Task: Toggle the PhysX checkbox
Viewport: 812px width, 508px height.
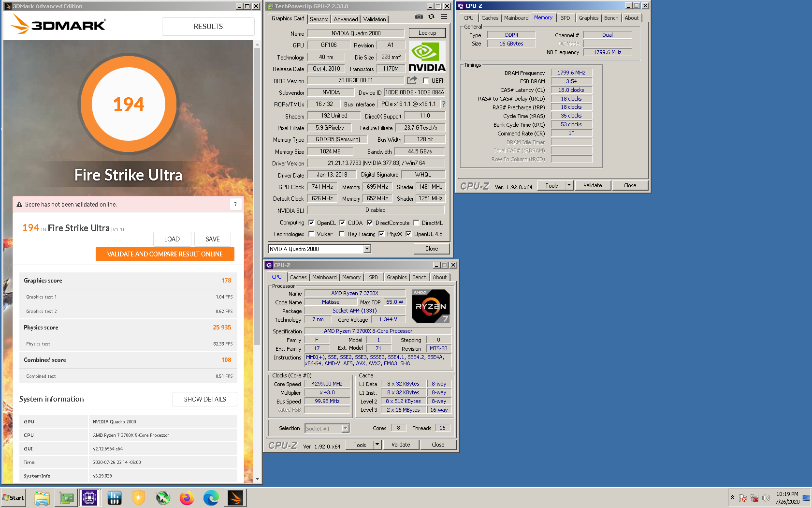Action: [x=381, y=234]
